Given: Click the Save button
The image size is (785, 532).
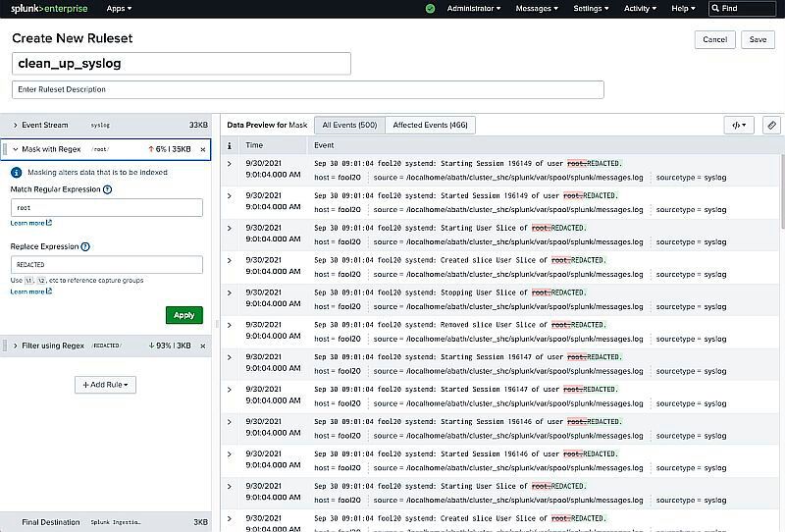Looking at the screenshot, I should point(758,39).
